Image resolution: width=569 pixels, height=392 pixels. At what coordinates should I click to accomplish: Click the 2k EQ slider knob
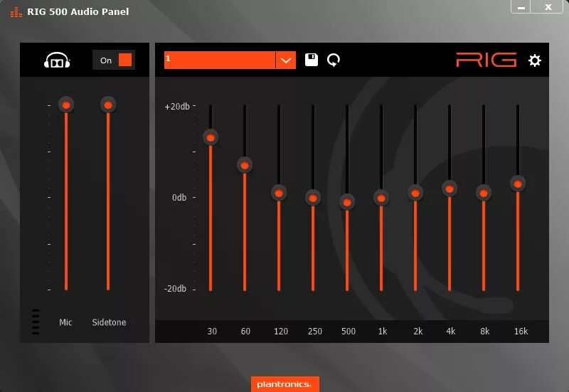[415, 193]
